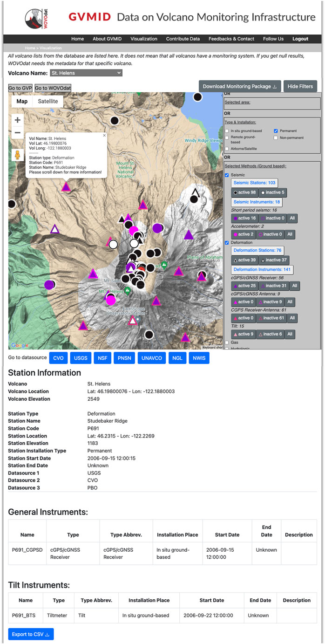Uncheck the Deformation method checkbox
Viewport: 325px width, 644px height.
[227, 243]
